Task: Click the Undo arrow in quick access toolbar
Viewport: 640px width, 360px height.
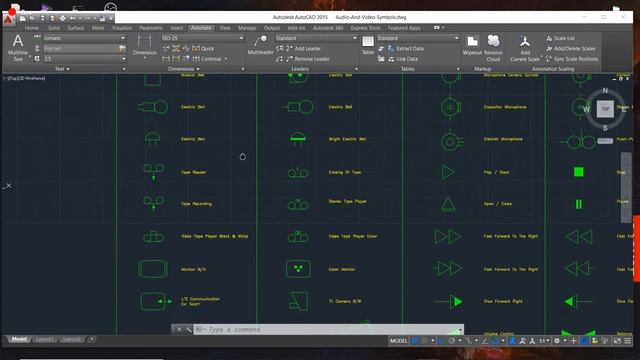Action: click(x=73, y=18)
